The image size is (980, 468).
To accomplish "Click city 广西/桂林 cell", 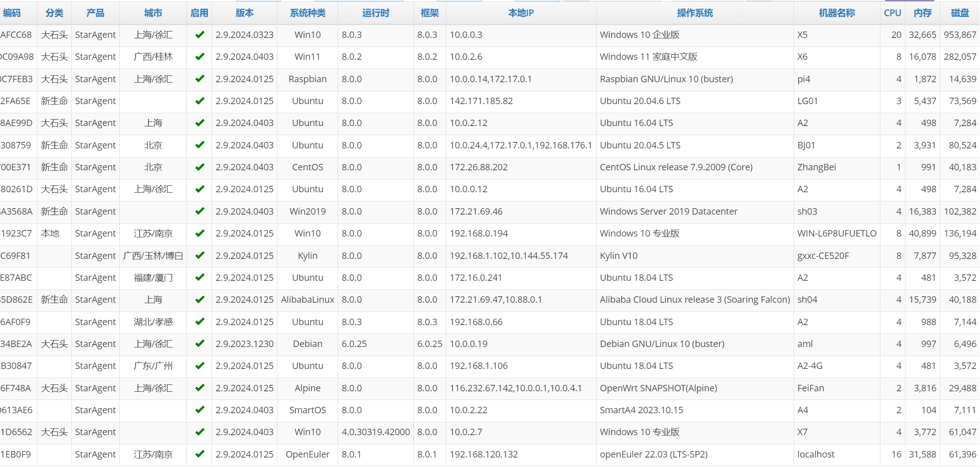I will tap(153, 57).
